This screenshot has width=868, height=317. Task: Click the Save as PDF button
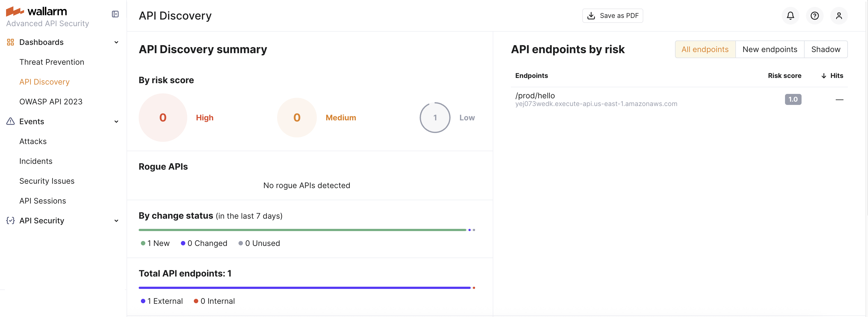tap(613, 15)
